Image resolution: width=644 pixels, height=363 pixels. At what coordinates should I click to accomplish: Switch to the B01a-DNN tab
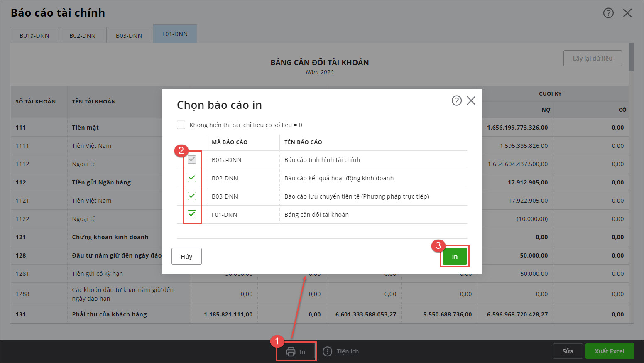34,35
